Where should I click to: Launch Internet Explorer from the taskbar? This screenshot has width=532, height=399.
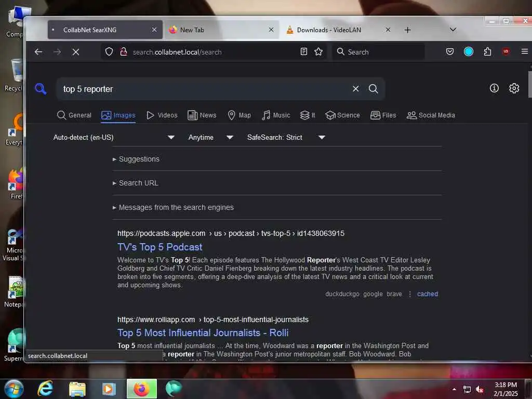pyautogui.click(x=45, y=389)
